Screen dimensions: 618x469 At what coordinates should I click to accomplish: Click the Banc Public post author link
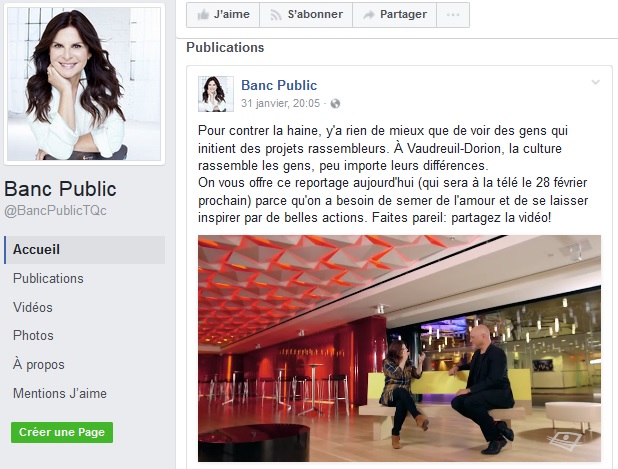coord(279,85)
